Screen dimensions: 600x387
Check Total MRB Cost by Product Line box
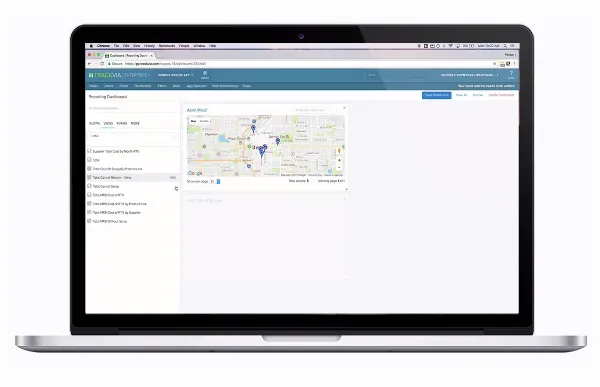coord(89,203)
